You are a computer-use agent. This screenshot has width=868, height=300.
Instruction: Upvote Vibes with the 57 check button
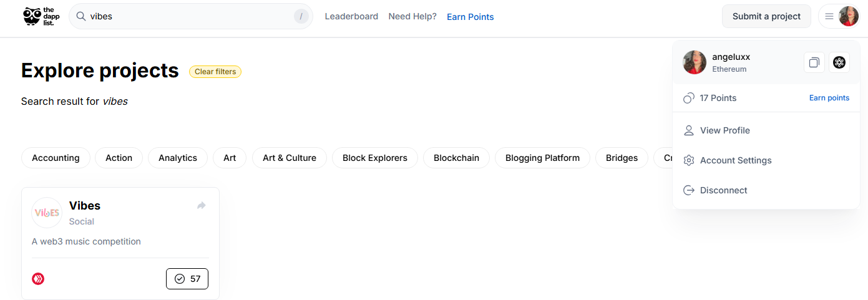(x=187, y=279)
